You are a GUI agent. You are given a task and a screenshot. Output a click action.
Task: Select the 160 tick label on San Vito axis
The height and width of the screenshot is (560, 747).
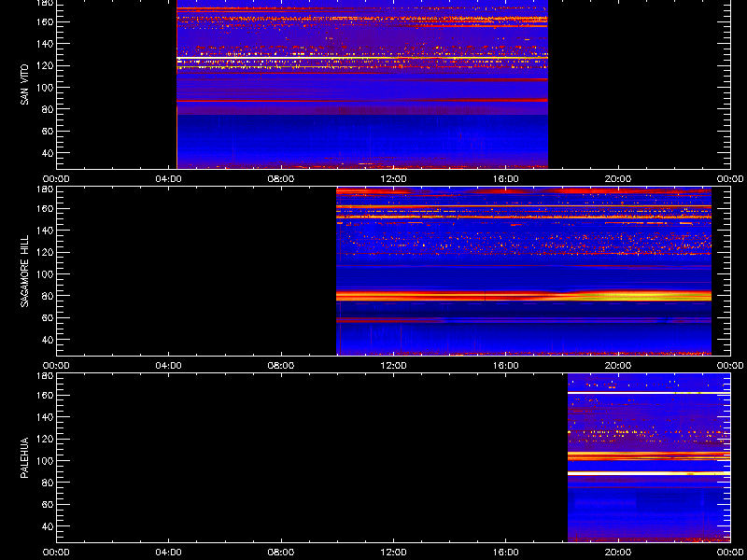point(44,21)
